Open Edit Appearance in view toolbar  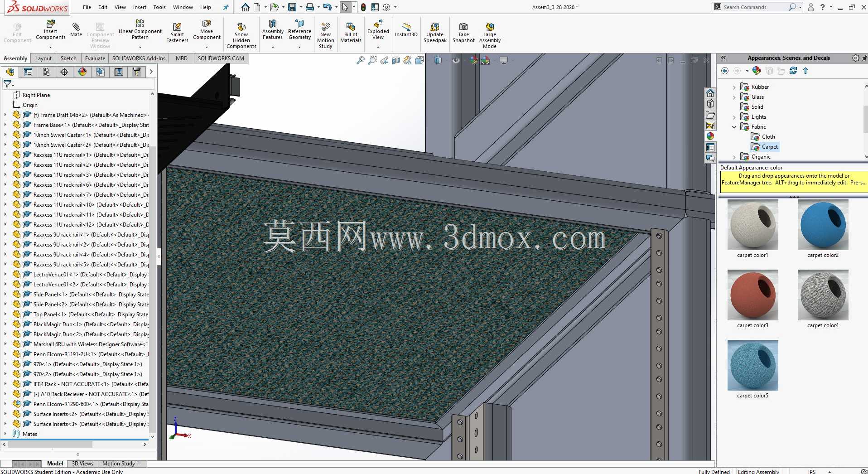click(474, 60)
